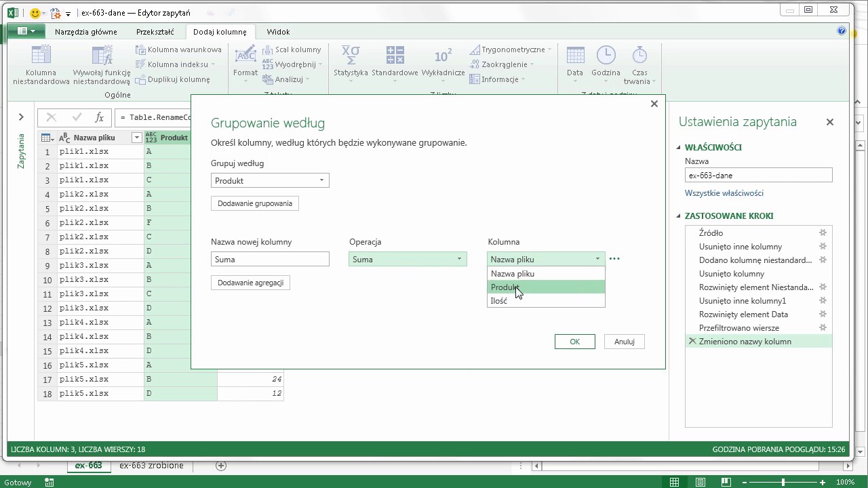Click Anuluj to cancel the dialog

tap(624, 342)
